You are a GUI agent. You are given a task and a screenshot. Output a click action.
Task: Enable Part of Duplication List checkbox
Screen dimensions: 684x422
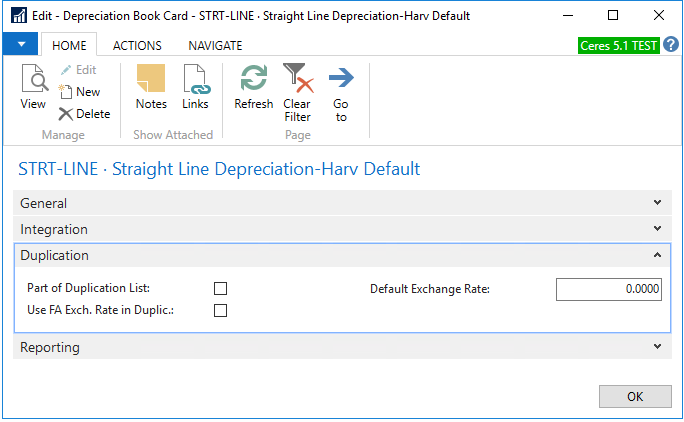click(221, 289)
